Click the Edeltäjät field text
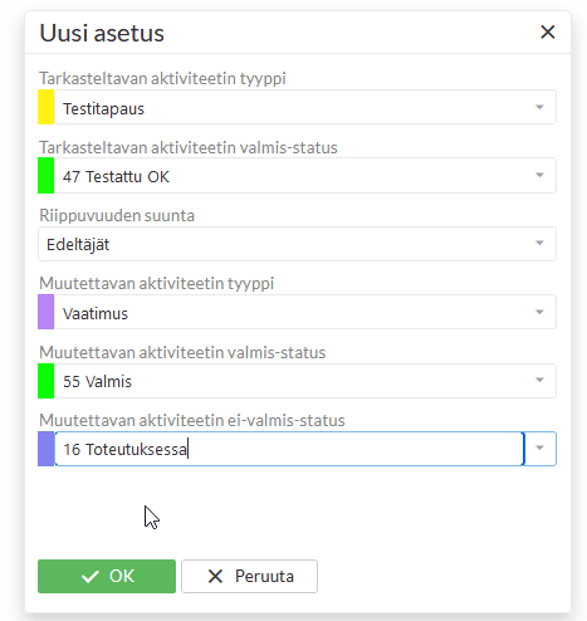This screenshot has width=587, height=621. (x=78, y=244)
